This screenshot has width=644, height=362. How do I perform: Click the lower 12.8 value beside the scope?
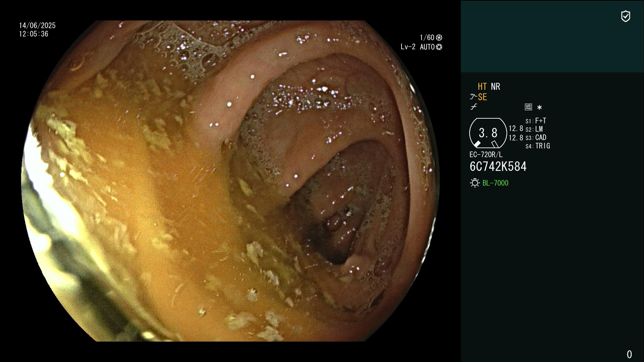pos(516,138)
